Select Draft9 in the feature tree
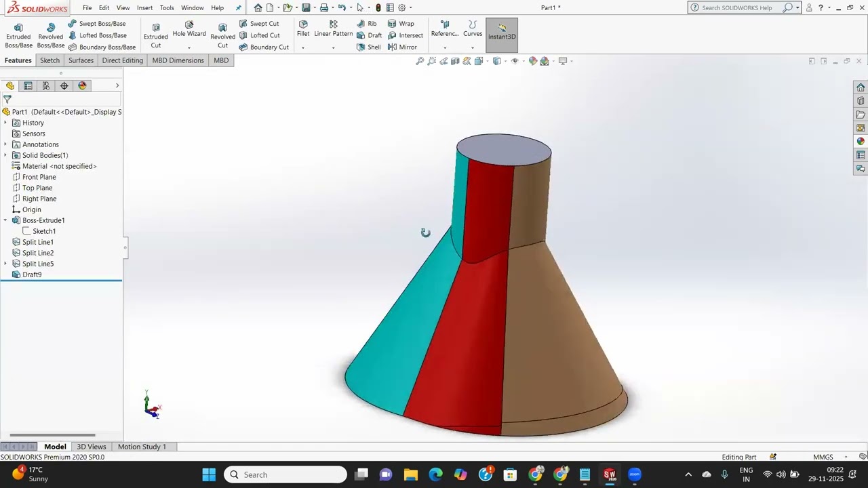Viewport: 868px width, 488px height. pos(27,274)
